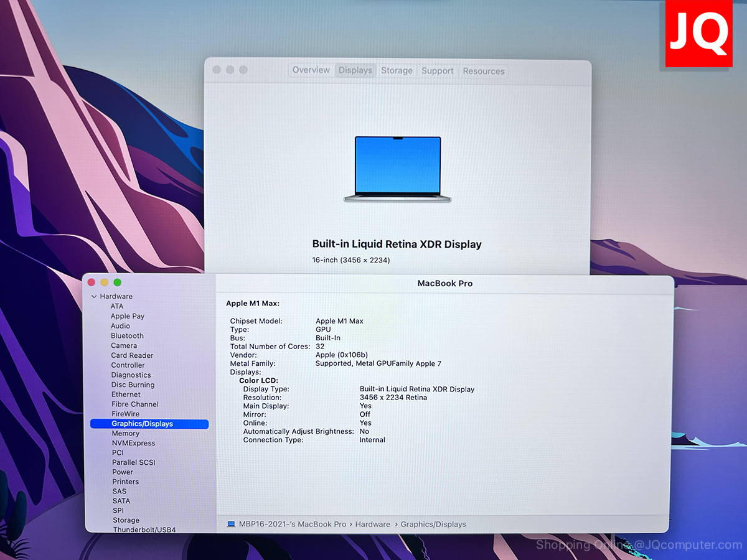Switch to the Resources tab
Screen dimensions: 747x560
pos(484,71)
